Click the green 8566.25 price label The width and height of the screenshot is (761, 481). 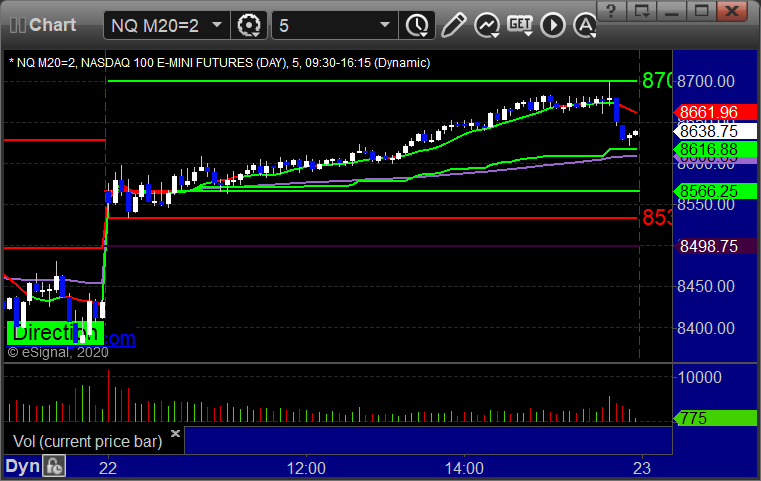point(715,191)
